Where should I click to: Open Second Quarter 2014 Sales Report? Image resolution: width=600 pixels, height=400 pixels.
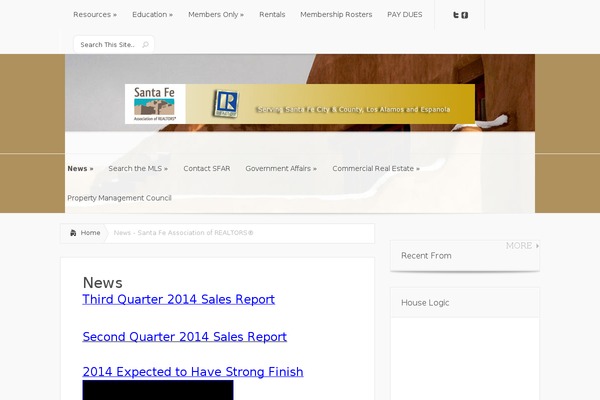184,337
